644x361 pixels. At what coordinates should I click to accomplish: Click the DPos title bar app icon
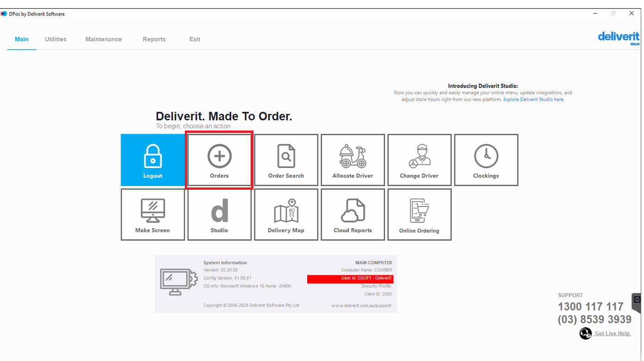pos(4,14)
